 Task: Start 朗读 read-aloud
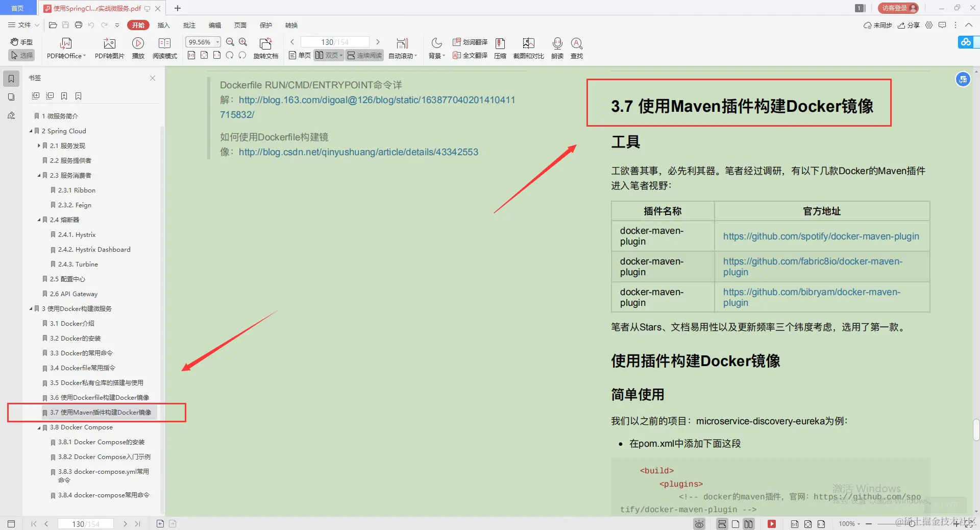coord(557,49)
